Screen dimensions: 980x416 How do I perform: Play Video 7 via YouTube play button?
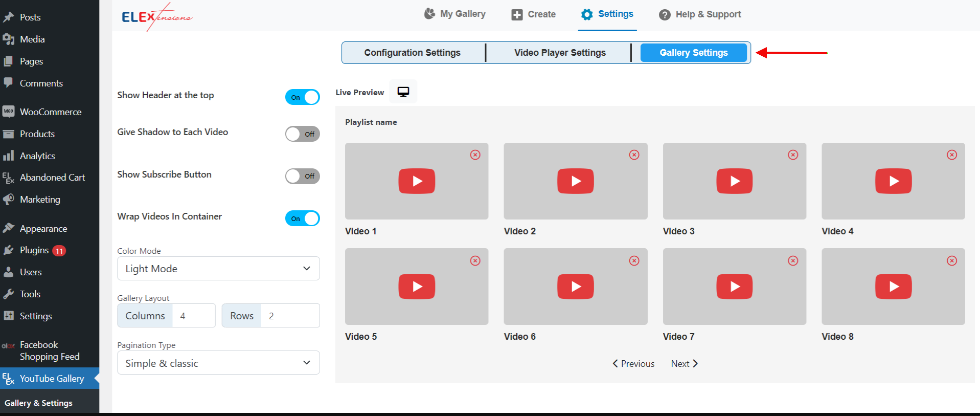[x=735, y=287]
